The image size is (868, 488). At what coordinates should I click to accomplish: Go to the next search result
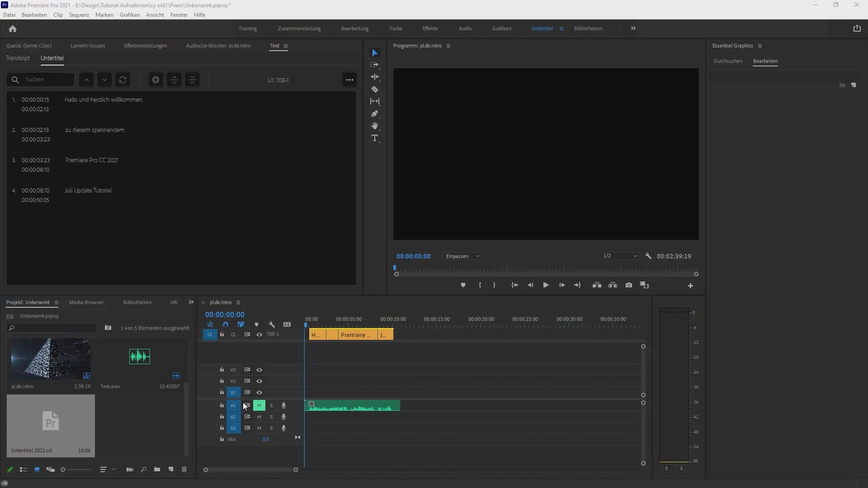(x=104, y=80)
